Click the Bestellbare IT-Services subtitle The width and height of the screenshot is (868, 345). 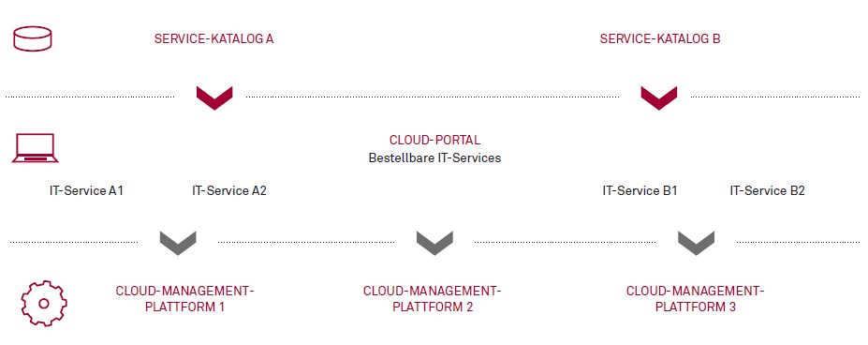(x=434, y=158)
